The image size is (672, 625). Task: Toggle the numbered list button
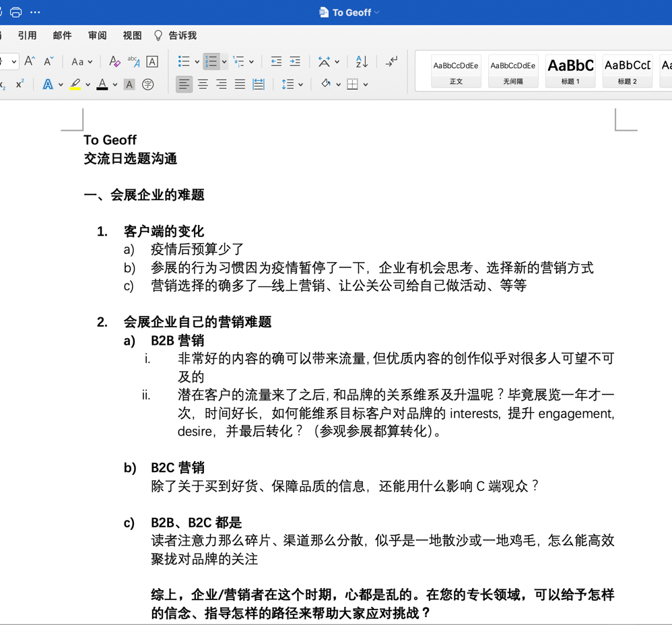pos(211,62)
